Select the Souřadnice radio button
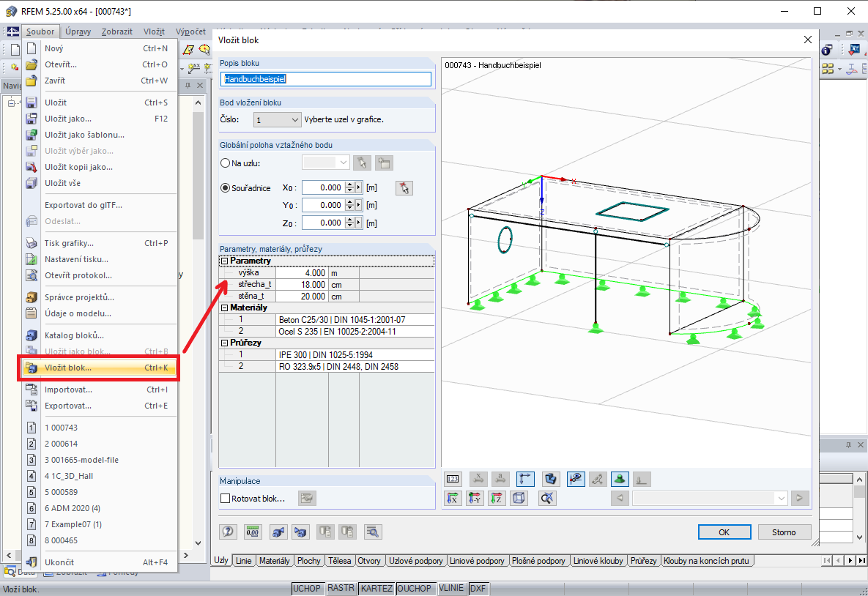 click(x=226, y=187)
